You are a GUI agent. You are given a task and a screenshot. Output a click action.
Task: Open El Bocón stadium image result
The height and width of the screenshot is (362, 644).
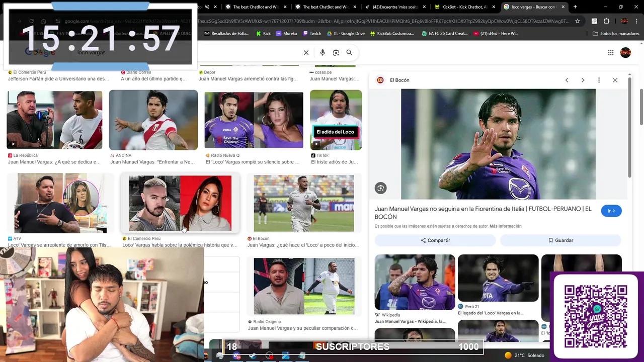tap(304, 203)
